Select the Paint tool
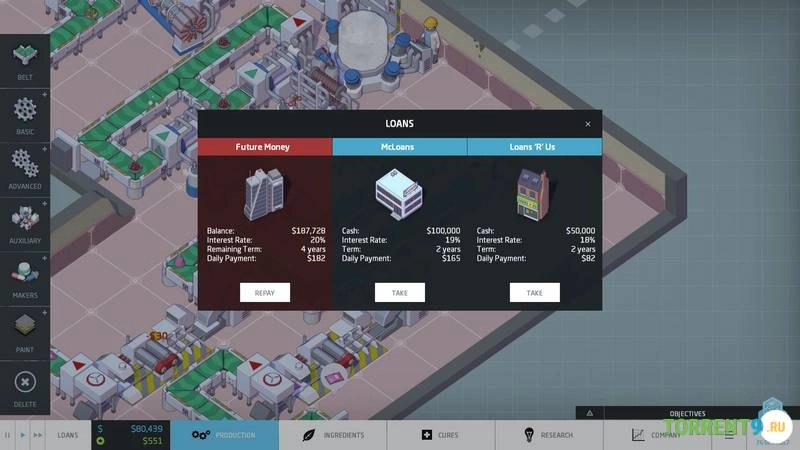The height and width of the screenshot is (450, 800). pyautogui.click(x=24, y=330)
